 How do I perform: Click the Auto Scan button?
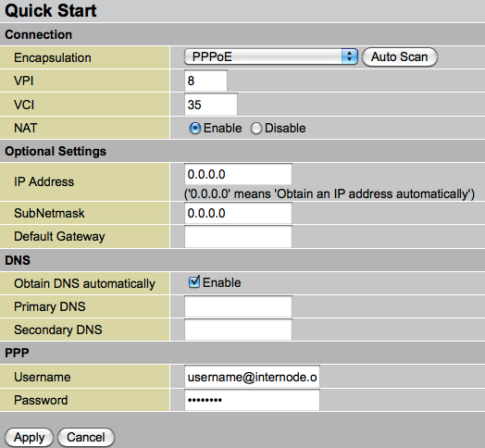(399, 57)
